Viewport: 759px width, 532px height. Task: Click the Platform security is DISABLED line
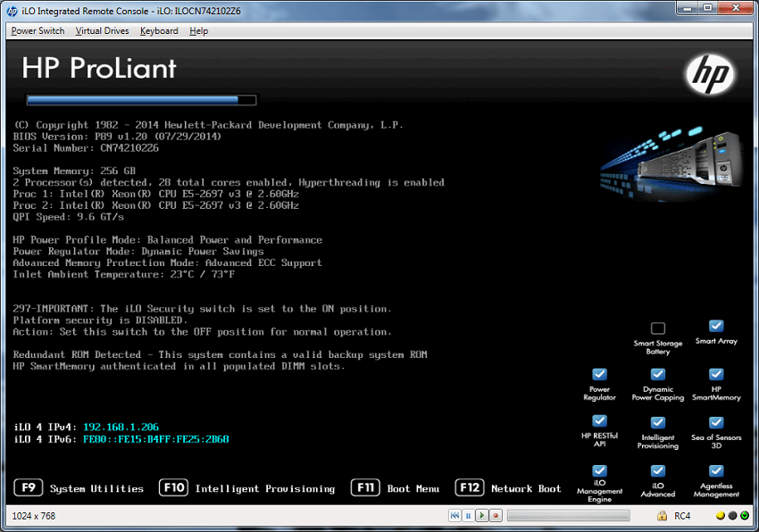[x=100, y=320]
